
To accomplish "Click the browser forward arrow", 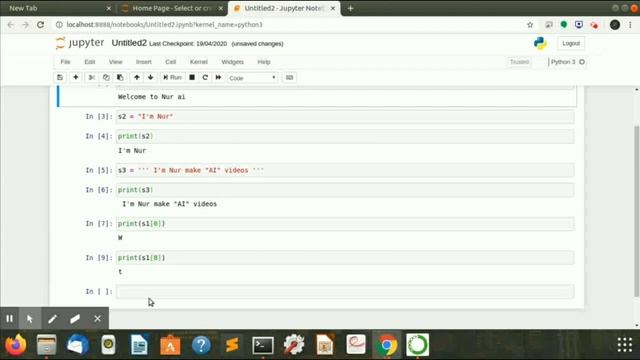I will click(25, 24).
